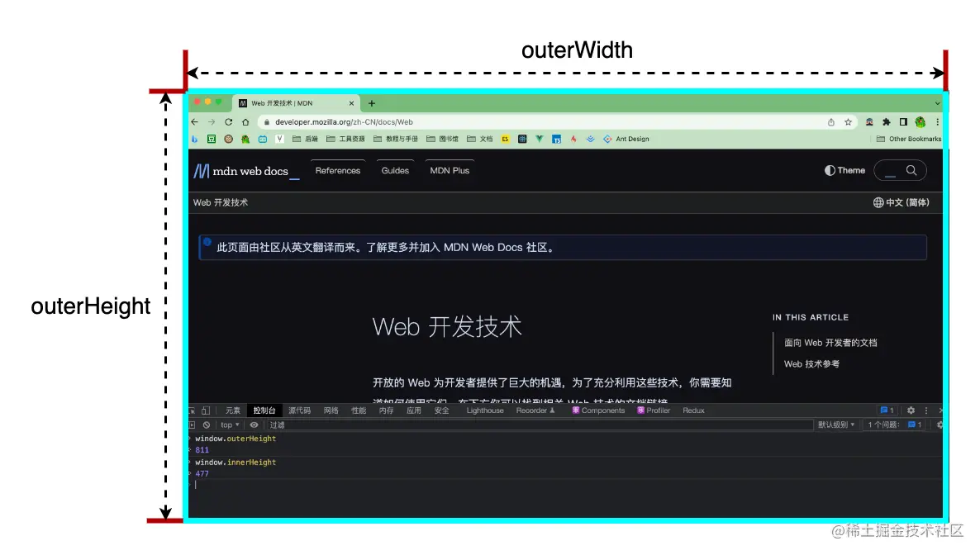Click the browser forward arrow

pyautogui.click(x=212, y=122)
